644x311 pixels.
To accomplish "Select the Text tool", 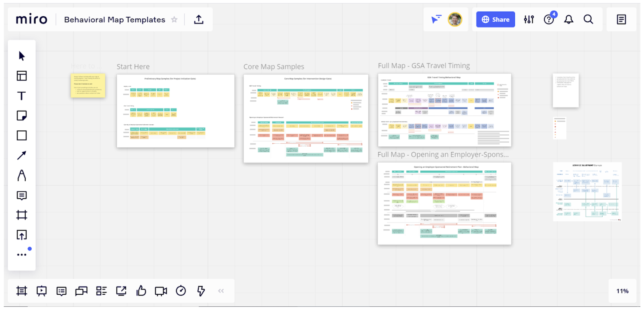I will tap(21, 96).
